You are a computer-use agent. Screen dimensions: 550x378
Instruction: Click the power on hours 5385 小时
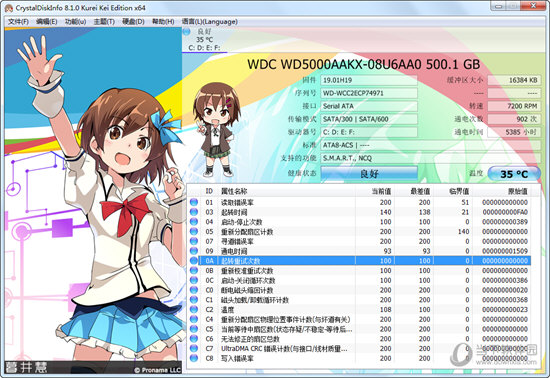[514, 132]
